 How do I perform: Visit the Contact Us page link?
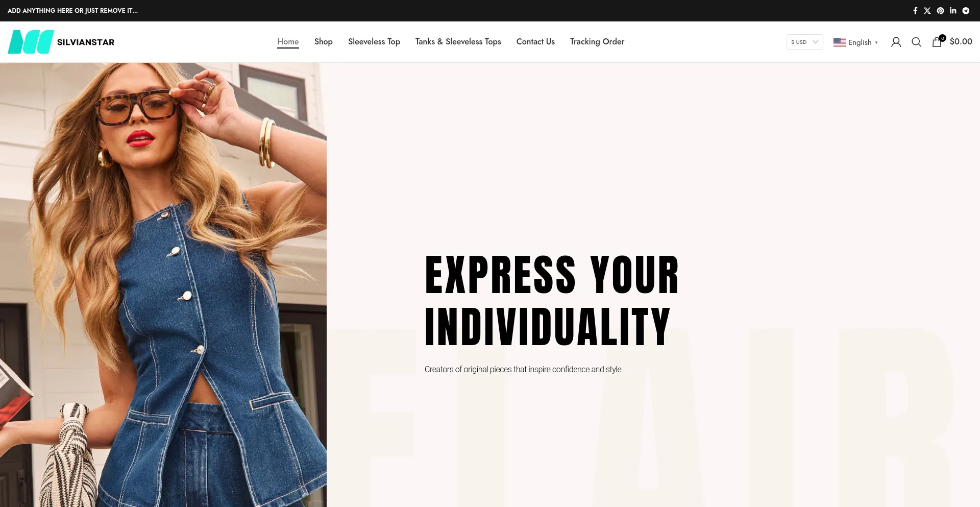click(x=535, y=42)
